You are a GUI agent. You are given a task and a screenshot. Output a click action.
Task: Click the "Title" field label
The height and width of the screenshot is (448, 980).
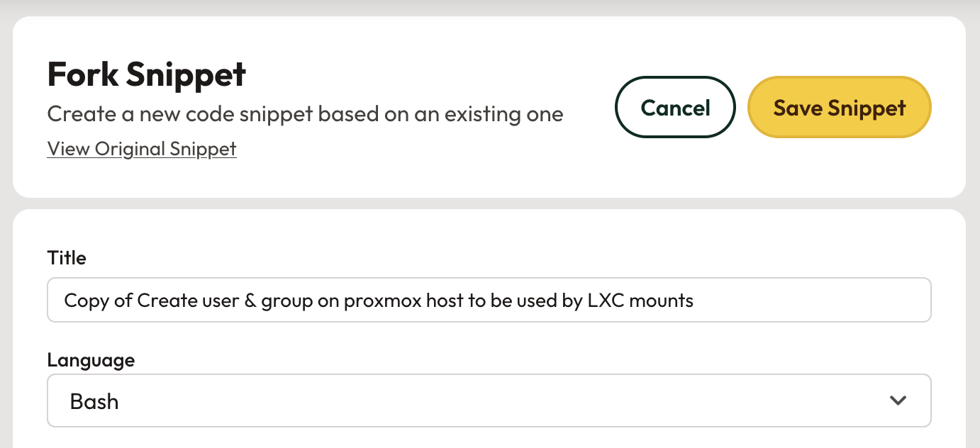tap(67, 258)
